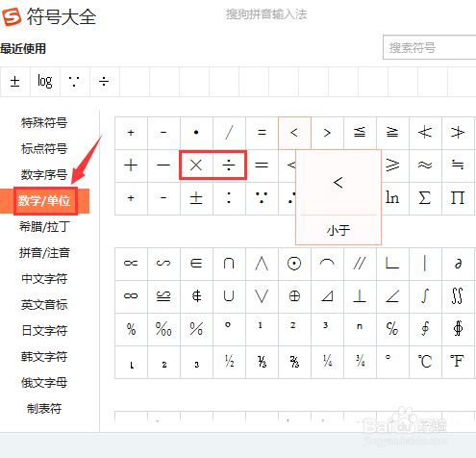Image resolution: width=476 pixels, height=458 pixels.
Task: Insert the logical OR symbol ∨
Action: [x=262, y=296]
